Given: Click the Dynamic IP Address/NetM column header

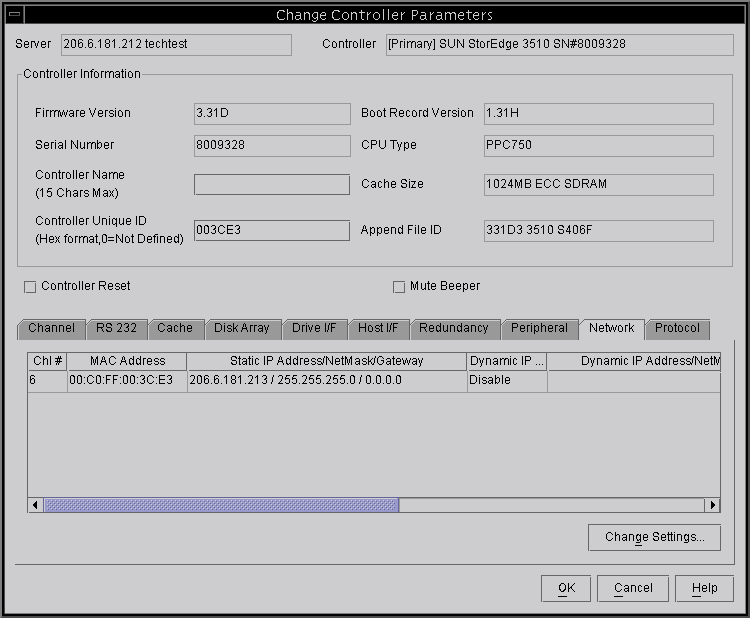Looking at the screenshot, I should [634, 361].
